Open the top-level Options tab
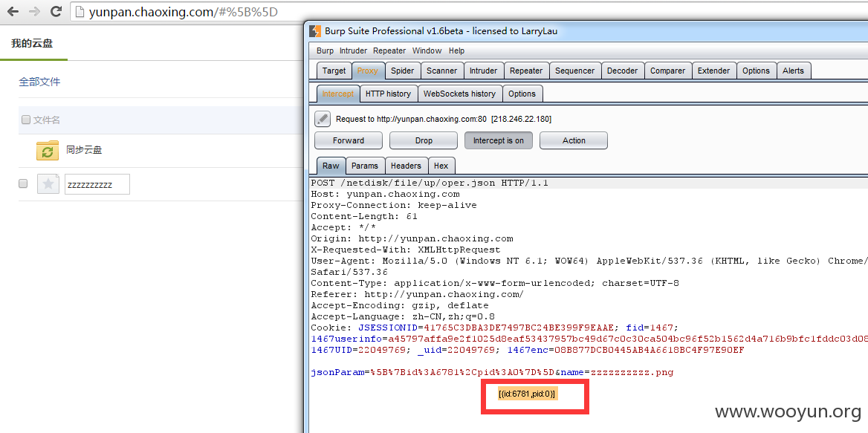The height and width of the screenshot is (433, 868). point(757,71)
